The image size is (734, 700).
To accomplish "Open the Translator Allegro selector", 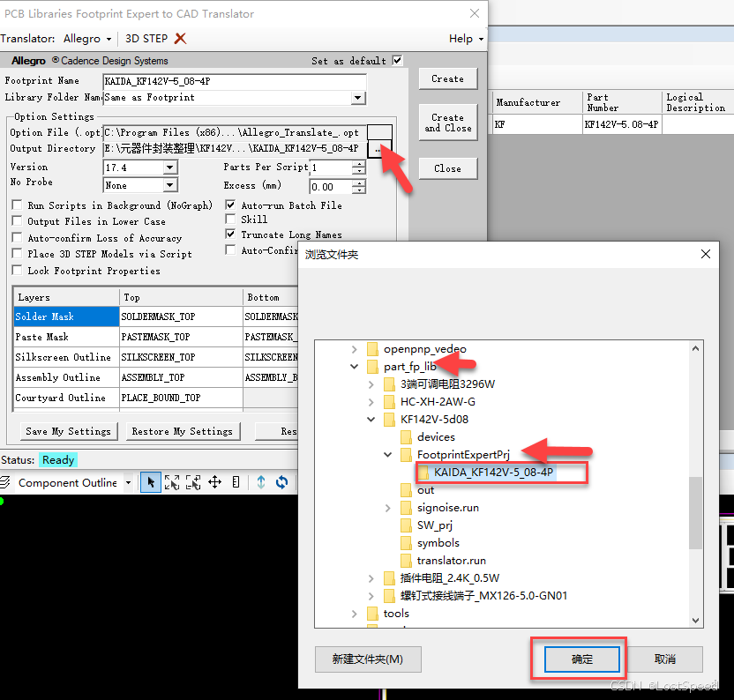I will pyautogui.click(x=85, y=38).
